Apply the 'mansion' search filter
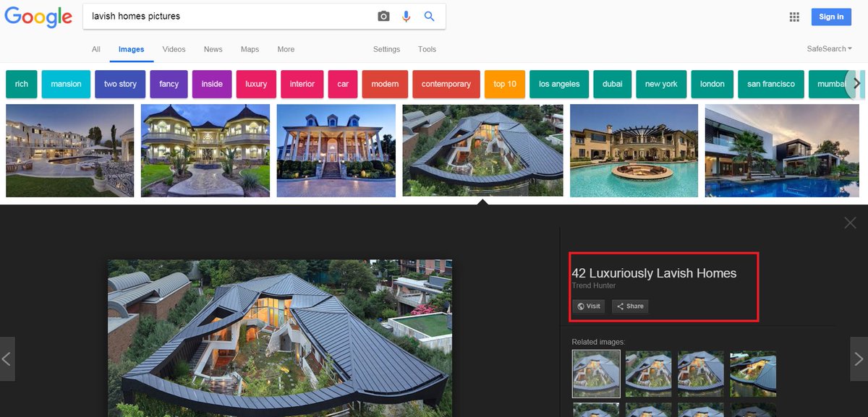The width and height of the screenshot is (868, 417). pyautogui.click(x=66, y=84)
